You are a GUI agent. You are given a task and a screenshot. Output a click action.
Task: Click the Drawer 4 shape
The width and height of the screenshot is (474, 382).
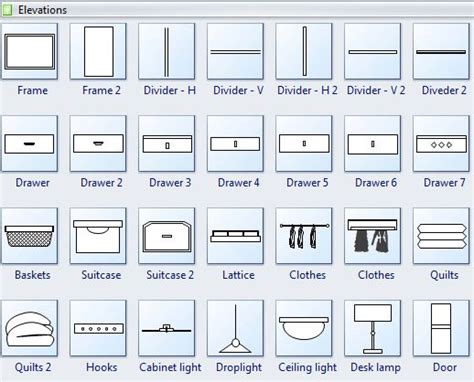(x=235, y=144)
